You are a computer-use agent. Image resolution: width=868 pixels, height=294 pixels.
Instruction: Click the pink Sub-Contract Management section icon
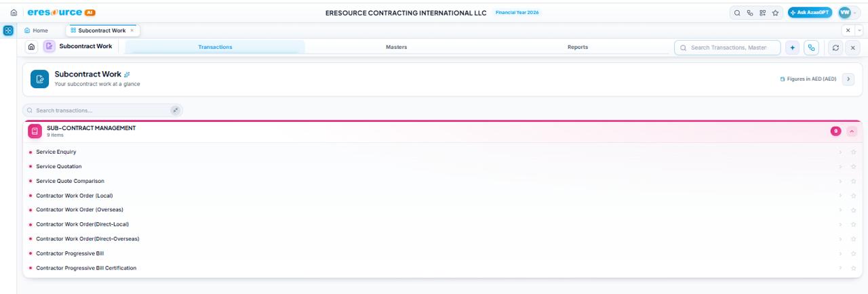34,131
